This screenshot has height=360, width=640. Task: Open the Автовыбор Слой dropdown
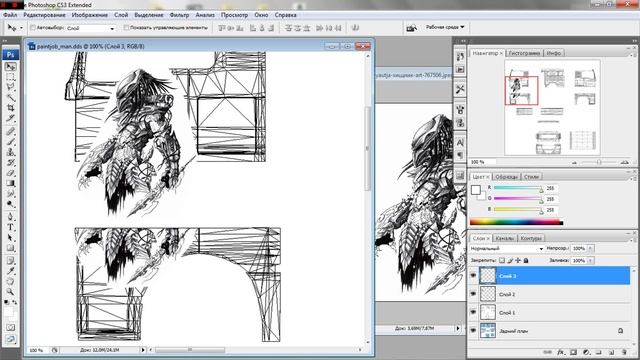(90, 28)
